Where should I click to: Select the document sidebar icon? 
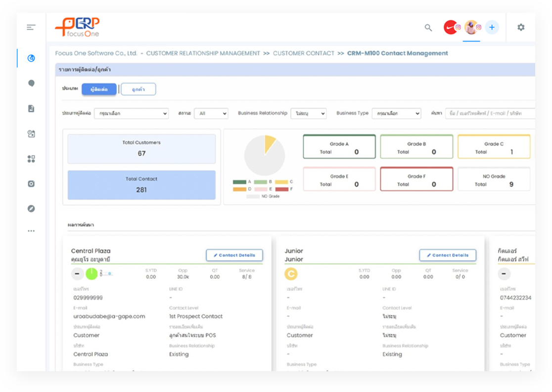(x=31, y=108)
